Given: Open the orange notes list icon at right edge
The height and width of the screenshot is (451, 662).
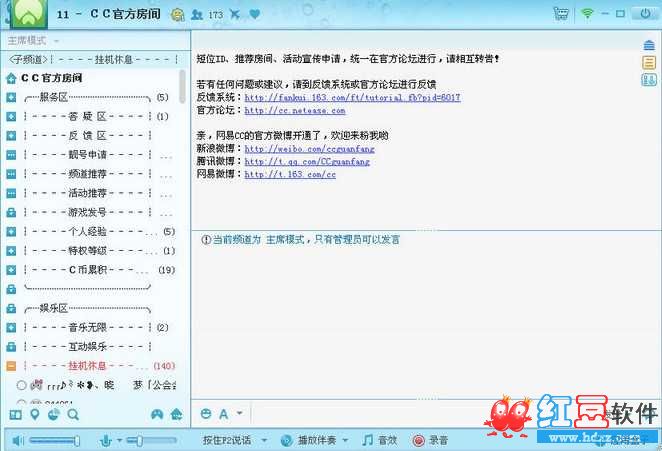Looking at the screenshot, I should pos(649,62).
